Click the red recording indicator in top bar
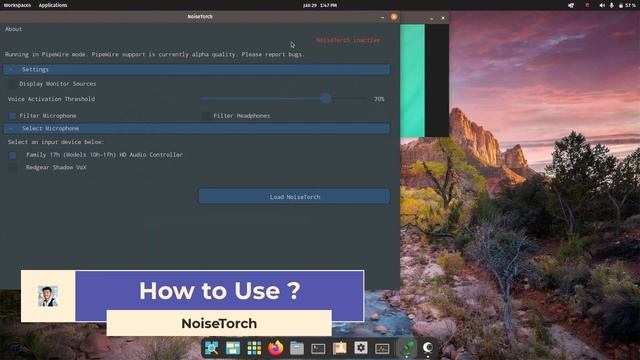Viewport: 640px width, 360px height. point(587,5)
